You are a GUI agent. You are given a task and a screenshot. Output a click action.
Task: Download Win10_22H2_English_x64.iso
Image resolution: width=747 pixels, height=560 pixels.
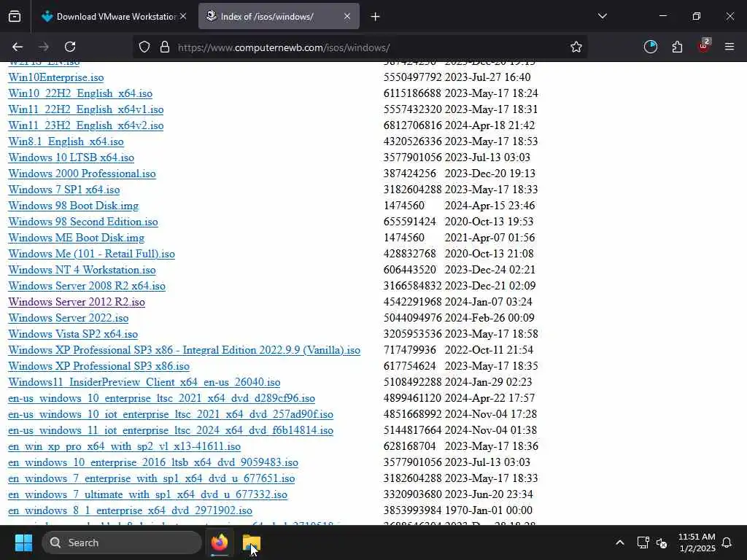(x=80, y=93)
